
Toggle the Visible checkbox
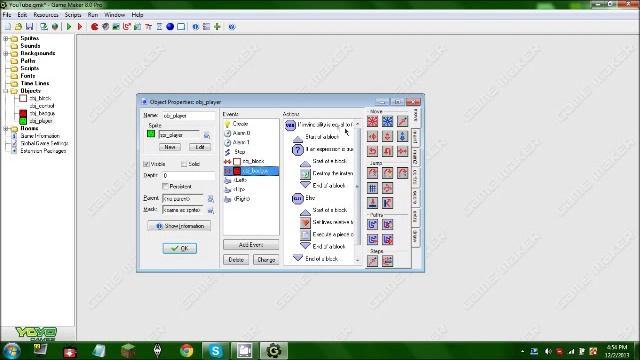146,164
